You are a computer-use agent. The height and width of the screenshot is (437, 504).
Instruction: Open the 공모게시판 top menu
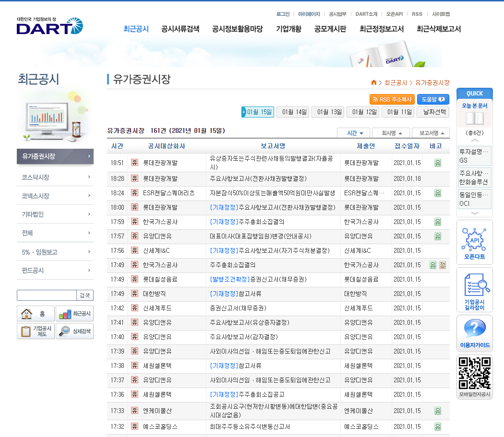[330, 29]
